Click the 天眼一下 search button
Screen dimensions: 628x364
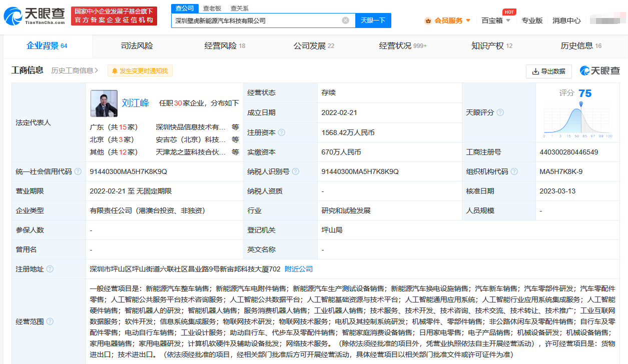[x=373, y=20]
